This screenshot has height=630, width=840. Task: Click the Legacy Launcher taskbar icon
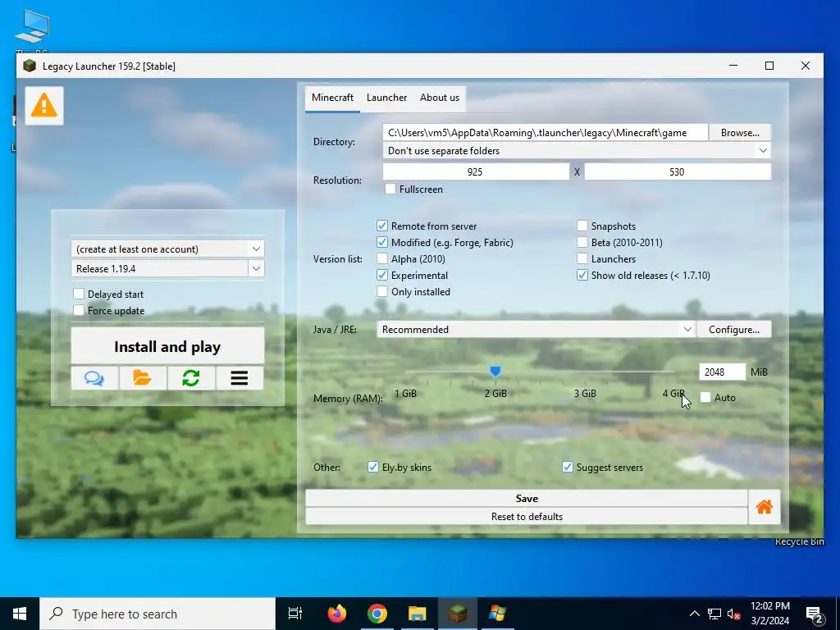tap(458, 614)
